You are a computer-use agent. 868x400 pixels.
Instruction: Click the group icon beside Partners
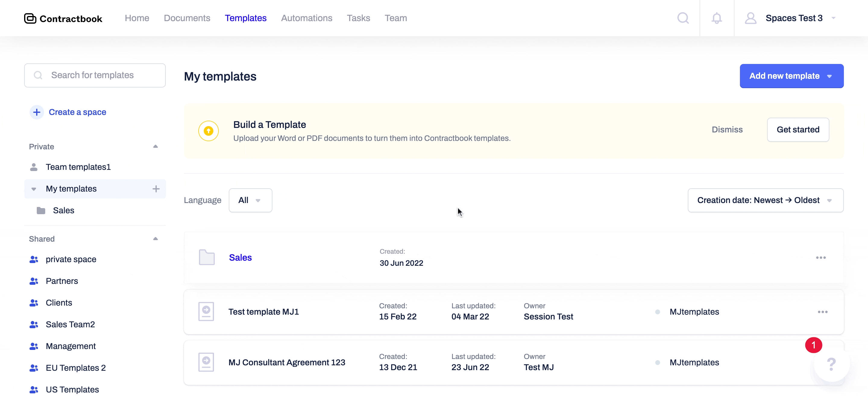[34, 281]
